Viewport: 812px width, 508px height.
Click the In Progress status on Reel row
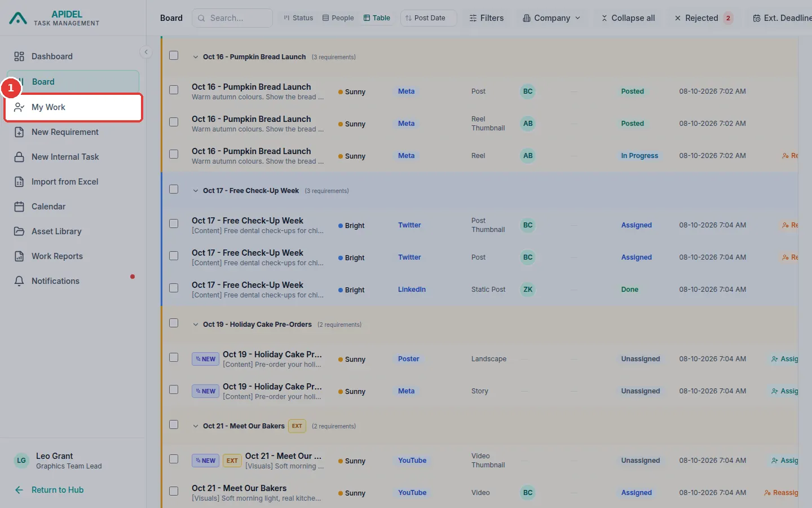639,156
